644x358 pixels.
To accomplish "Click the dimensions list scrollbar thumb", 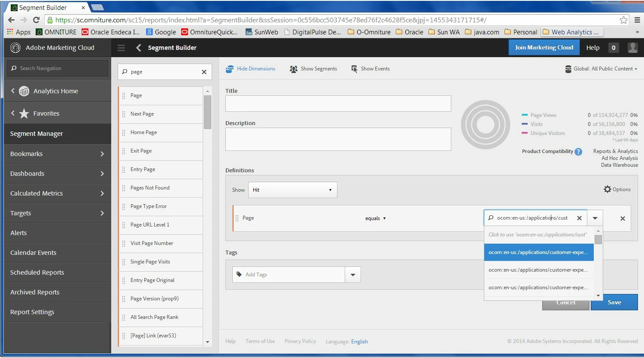I will (208, 112).
